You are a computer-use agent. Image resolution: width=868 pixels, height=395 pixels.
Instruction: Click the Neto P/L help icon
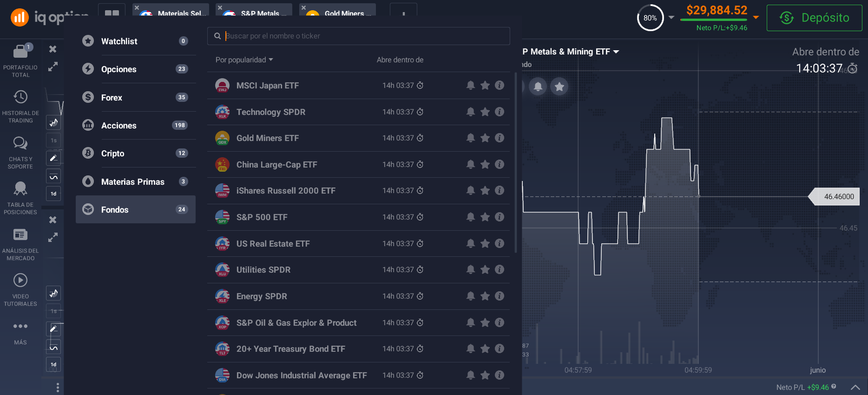834,386
